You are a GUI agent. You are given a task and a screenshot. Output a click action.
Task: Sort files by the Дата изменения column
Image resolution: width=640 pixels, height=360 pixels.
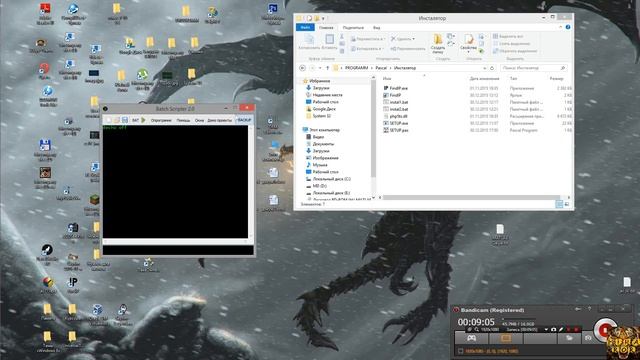tap(484, 78)
